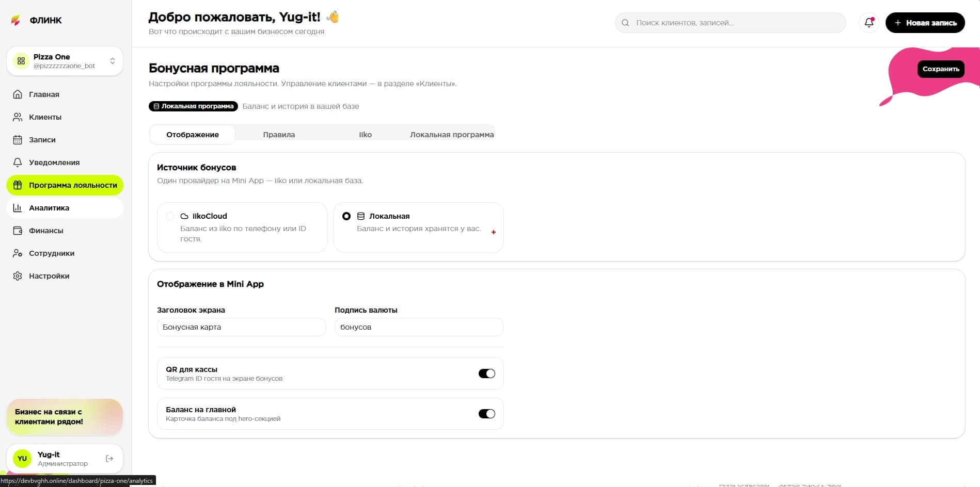
Task: Open notifications bell in the header
Action: coord(869,23)
